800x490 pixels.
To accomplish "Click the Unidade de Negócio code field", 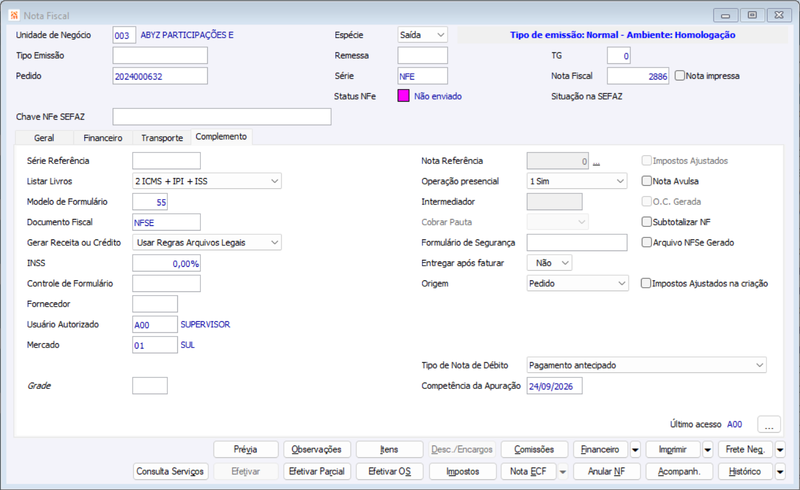I will [x=124, y=35].
